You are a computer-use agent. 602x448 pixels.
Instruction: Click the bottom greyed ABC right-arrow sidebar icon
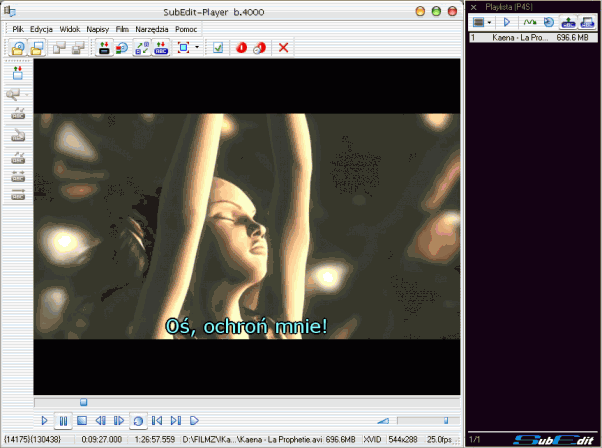point(18,195)
